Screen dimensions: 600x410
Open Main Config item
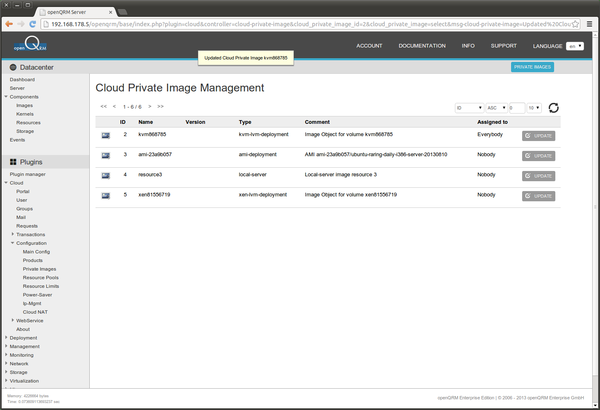(36, 252)
